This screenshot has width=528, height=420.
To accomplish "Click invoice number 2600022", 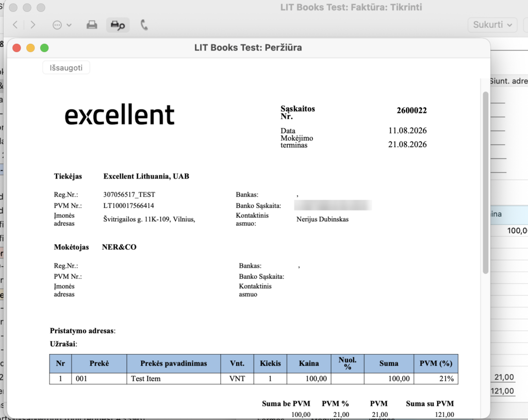I will point(411,110).
